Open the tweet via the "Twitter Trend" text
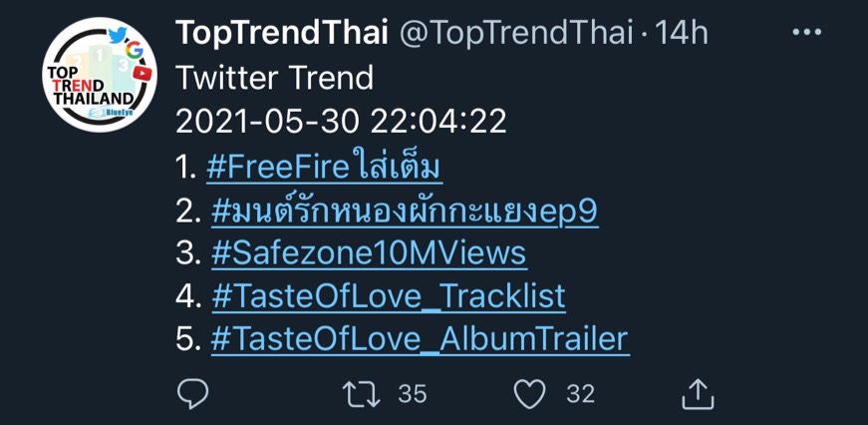Image resolution: width=868 pixels, height=425 pixels. [275, 78]
